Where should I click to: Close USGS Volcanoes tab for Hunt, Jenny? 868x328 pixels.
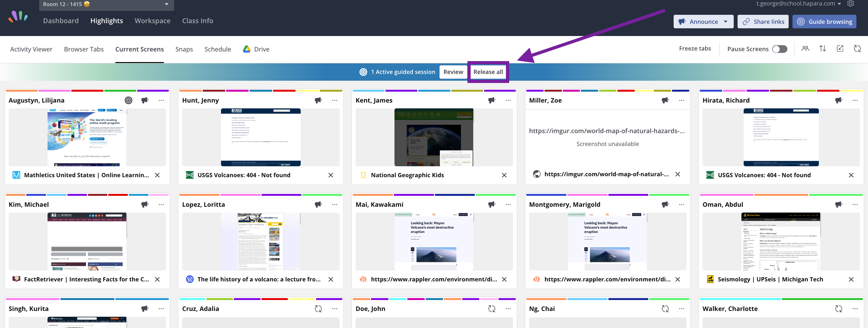tap(331, 175)
